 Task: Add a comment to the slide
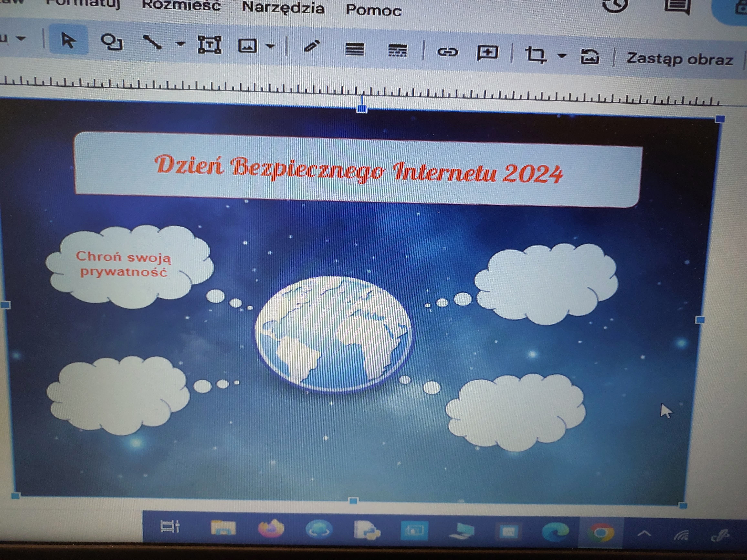point(488,52)
